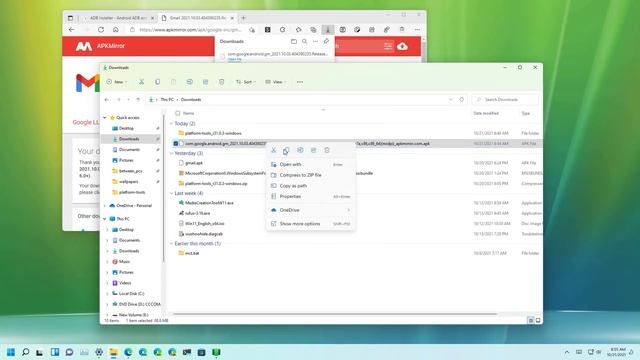Switch to ADB Installer browser tab
Viewport: 640px width, 360px height.
point(119,18)
